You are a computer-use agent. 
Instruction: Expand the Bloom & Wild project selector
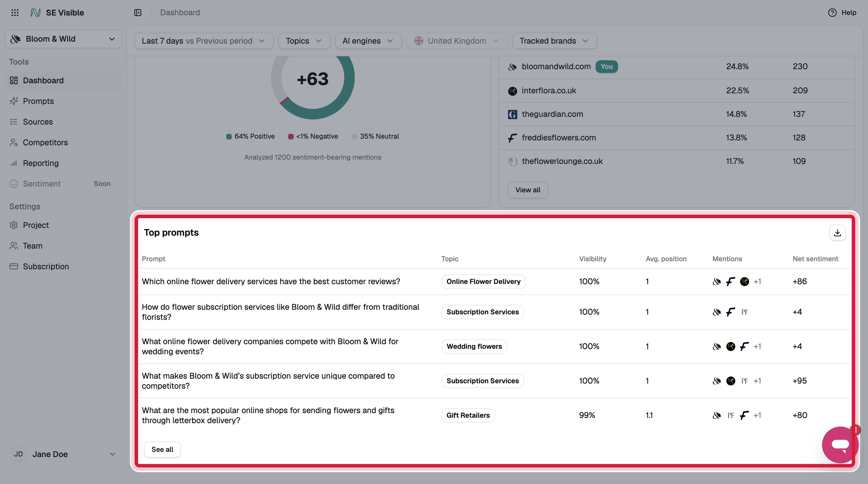click(x=63, y=39)
